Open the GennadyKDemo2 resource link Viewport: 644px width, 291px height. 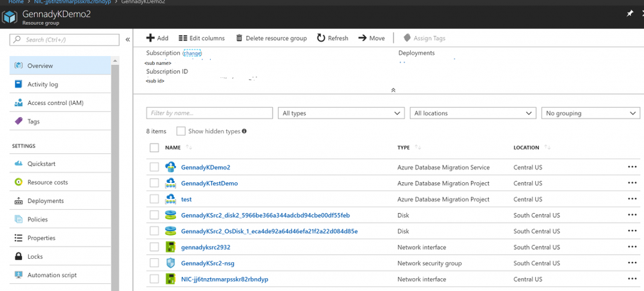[x=206, y=167]
